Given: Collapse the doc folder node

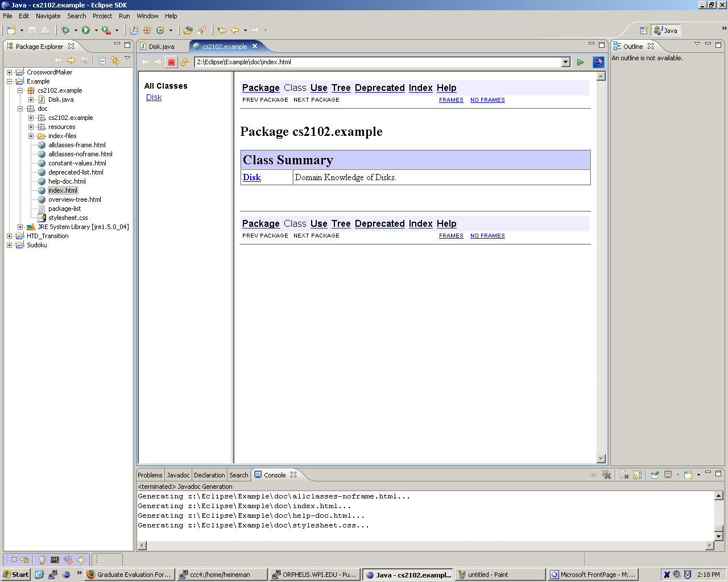Looking at the screenshot, I should 20,109.
